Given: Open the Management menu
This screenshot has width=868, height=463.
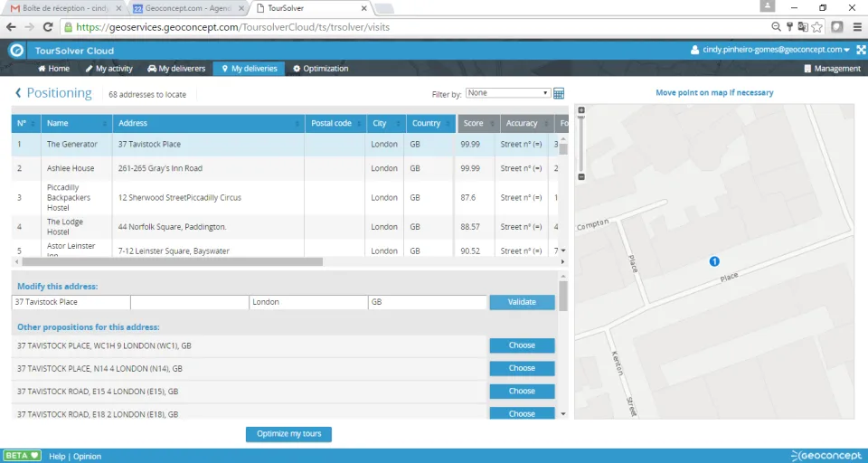Looking at the screenshot, I should pyautogui.click(x=832, y=69).
